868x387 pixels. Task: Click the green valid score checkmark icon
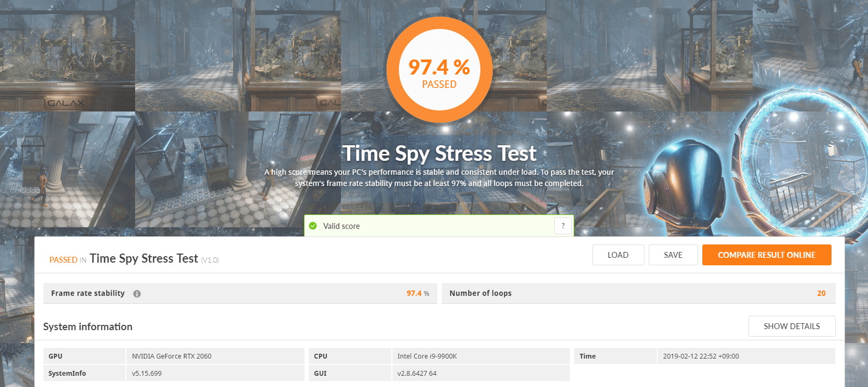[313, 226]
